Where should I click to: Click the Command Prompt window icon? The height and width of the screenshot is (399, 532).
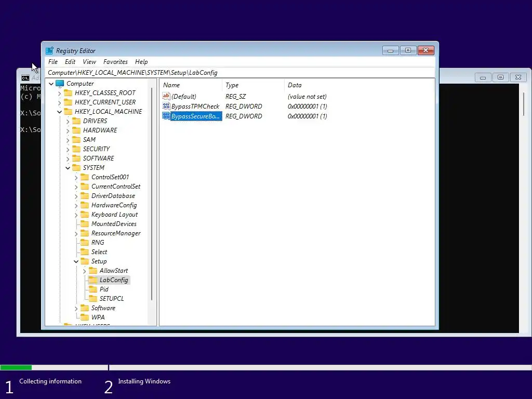(x=25, y=78)
